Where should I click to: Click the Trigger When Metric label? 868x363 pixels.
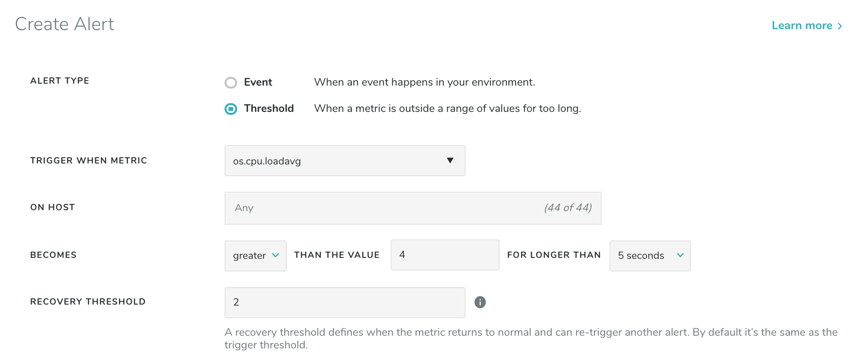[88, 161]
